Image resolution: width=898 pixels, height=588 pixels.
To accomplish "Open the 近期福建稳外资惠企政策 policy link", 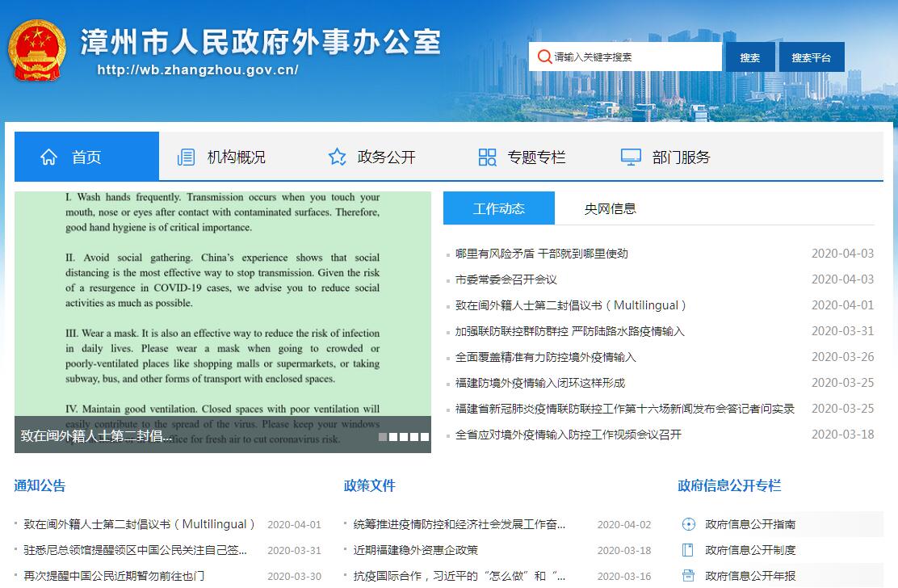I will click(x=416, y=550).
